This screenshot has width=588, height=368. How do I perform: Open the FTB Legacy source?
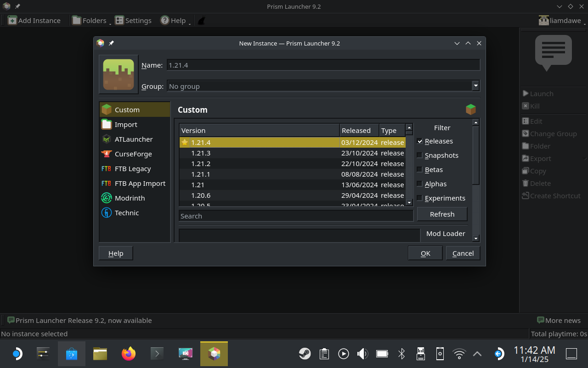click(x=132, y=169)
